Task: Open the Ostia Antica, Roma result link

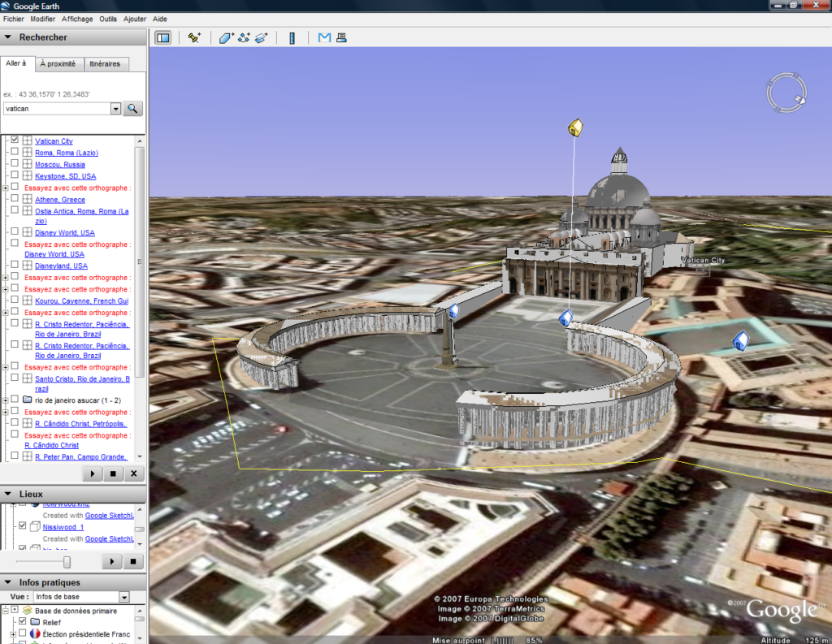Action: [x=82, y=216]
